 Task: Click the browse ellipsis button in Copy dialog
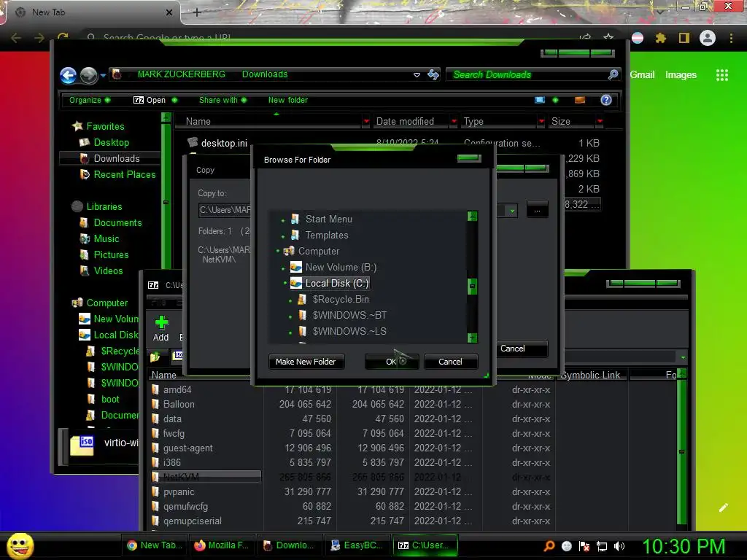click(x=537, y=210)
